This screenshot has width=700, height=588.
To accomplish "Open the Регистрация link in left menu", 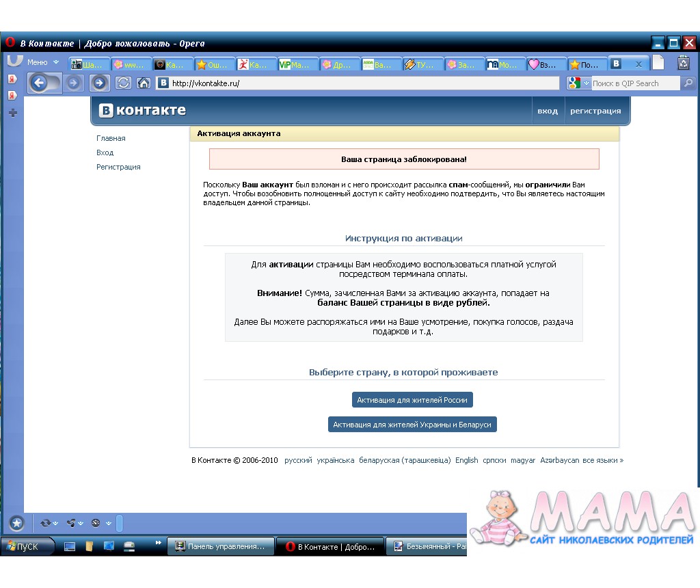I will pos(118,167).
